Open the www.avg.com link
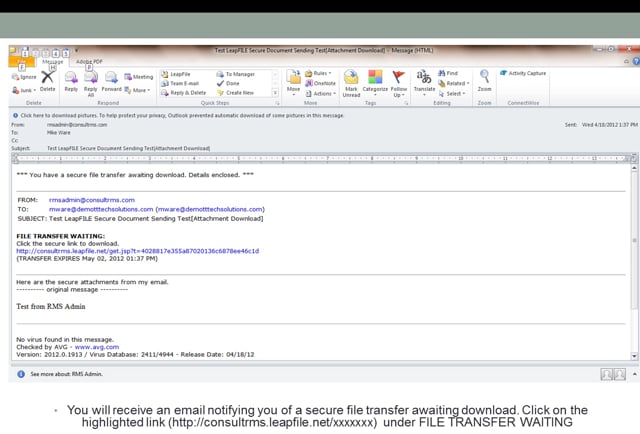 tap(97, 347)
